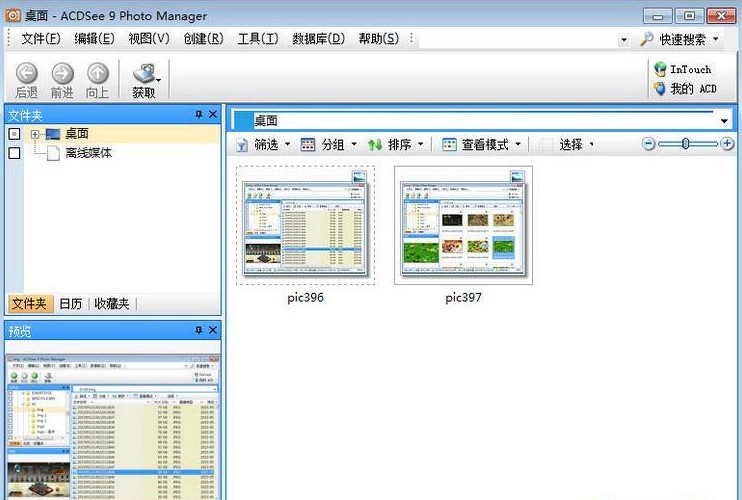Click the 预览 panel image

(113, 427)
